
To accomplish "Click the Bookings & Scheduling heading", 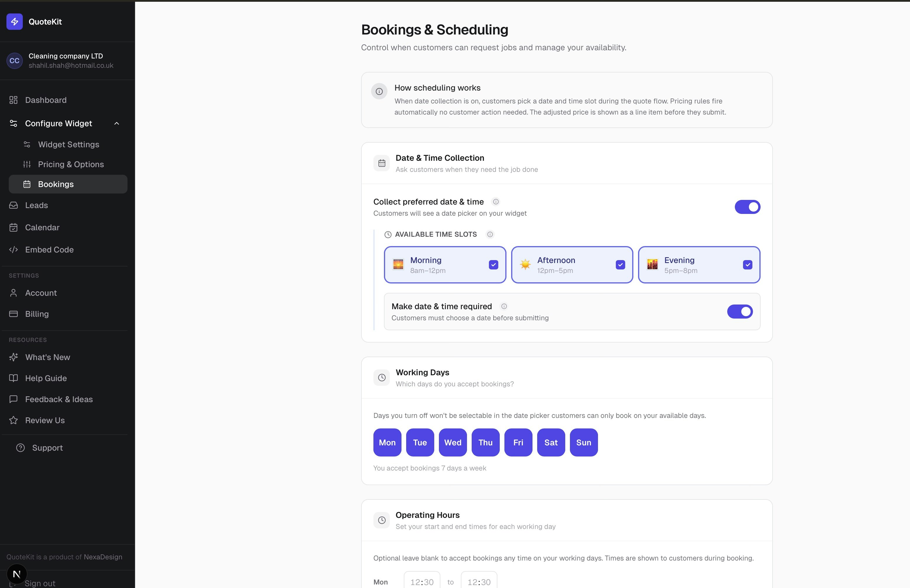I will coord(435,30).
